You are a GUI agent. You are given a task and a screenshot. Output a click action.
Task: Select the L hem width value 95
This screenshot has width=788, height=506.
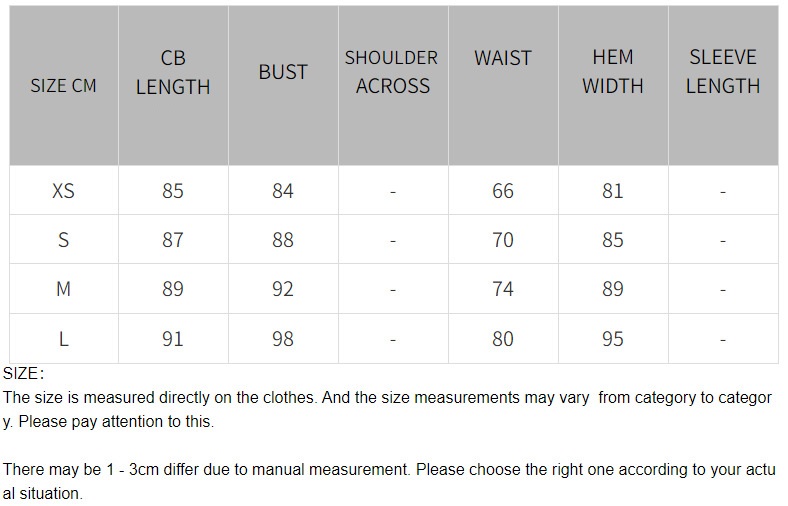coord(613,339)
